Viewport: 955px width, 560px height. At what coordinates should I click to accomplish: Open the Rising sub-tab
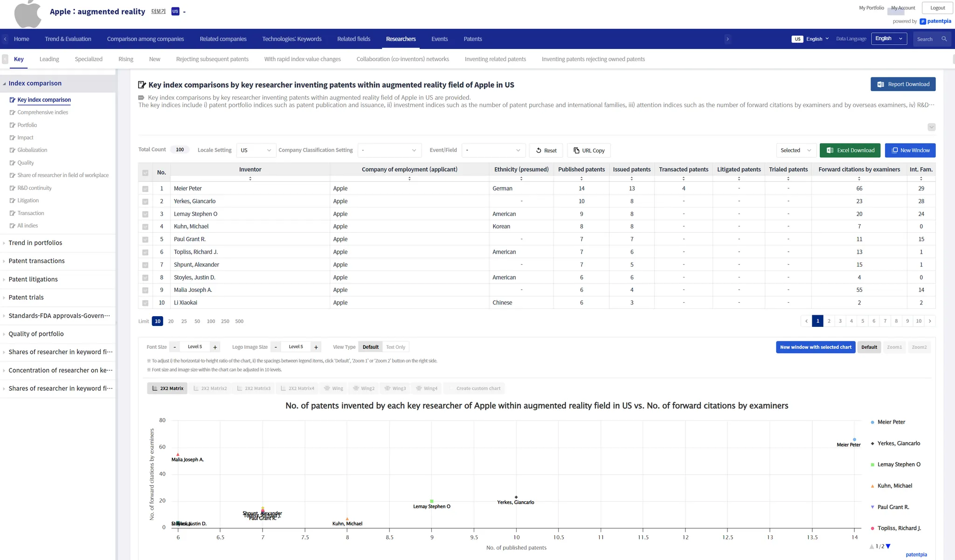point(125,59)
